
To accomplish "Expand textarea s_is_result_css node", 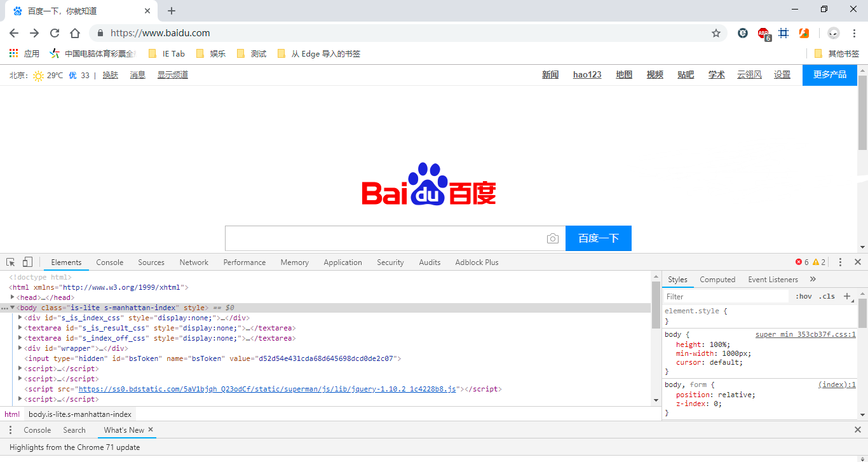I will coord(20,328).
